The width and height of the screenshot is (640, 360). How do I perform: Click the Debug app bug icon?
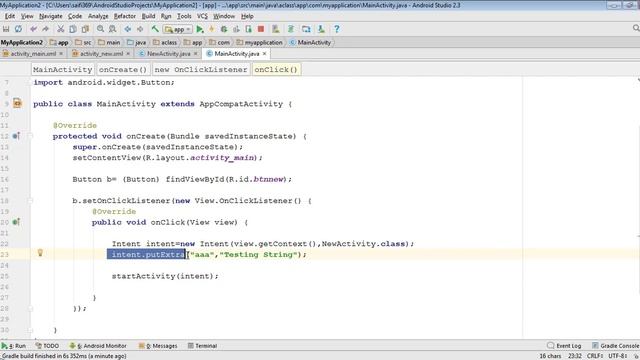point(224,29)
